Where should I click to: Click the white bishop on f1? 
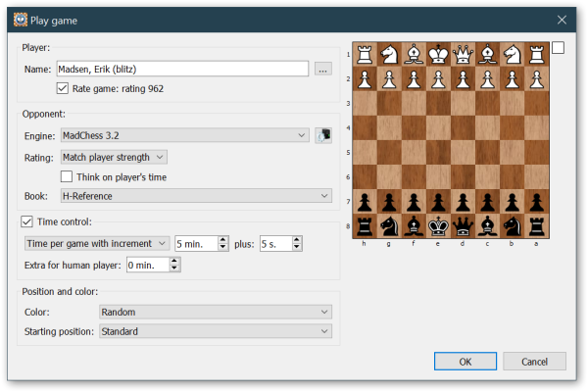[414, 55]
